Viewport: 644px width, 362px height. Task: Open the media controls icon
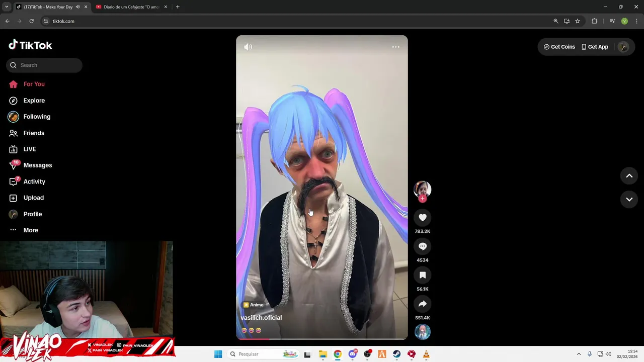[612, 21]
